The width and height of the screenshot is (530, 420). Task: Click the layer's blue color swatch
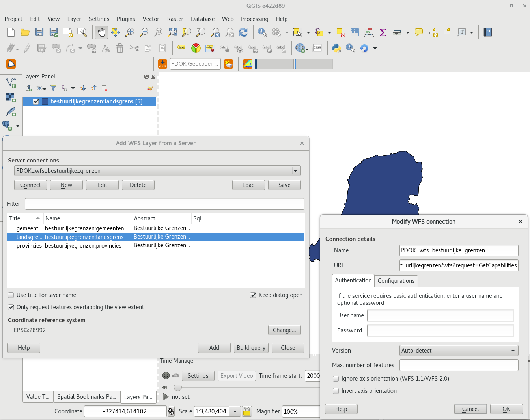tap(45, 101)
